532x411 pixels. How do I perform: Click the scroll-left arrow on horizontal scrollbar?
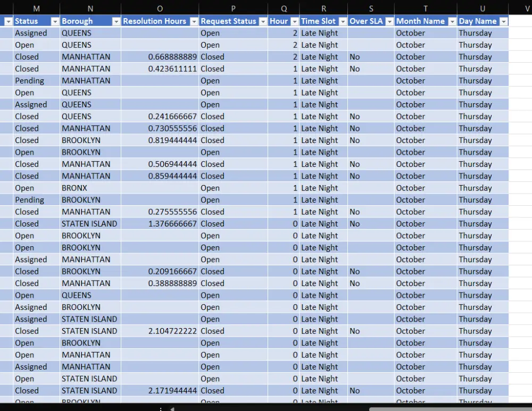point(172,409)
